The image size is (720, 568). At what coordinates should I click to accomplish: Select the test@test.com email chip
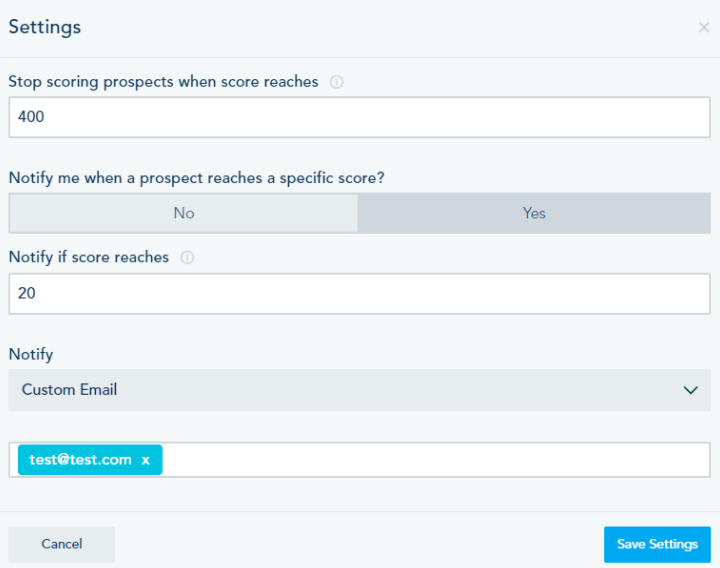coord(80,460)
